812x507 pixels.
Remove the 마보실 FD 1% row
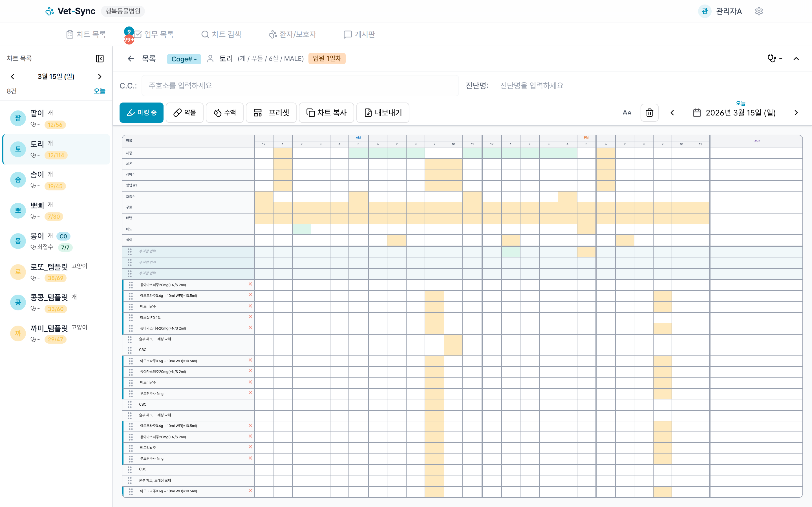(x=250, y=317)
